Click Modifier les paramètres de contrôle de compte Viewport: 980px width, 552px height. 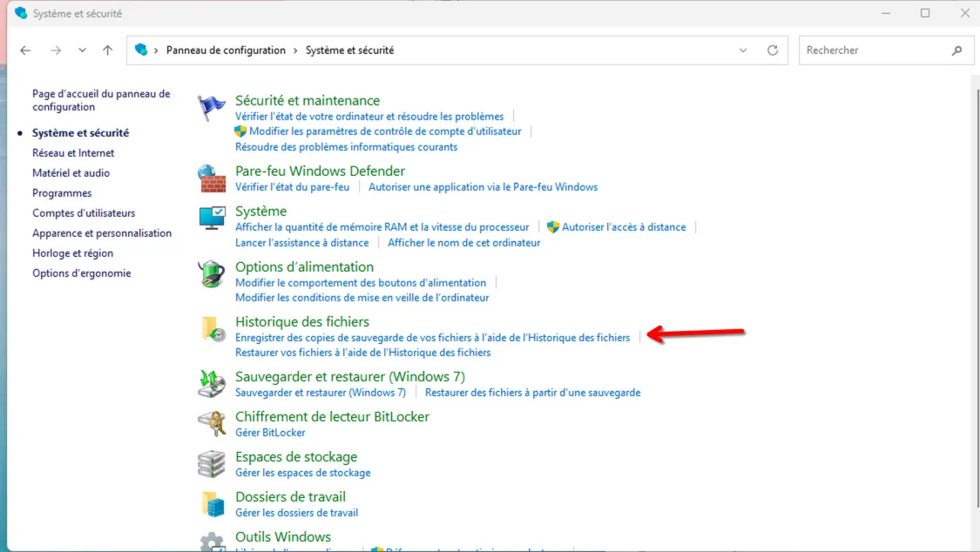click(x=385, y=131)
